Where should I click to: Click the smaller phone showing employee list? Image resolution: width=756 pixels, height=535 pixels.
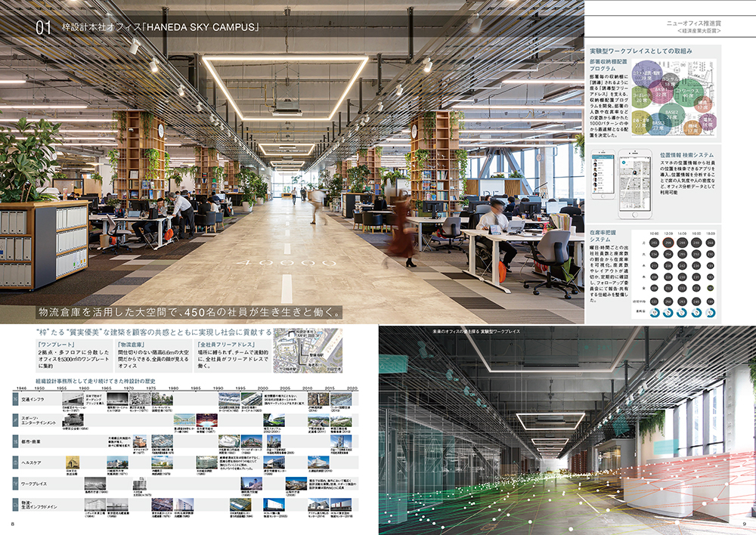coord(603,174)
